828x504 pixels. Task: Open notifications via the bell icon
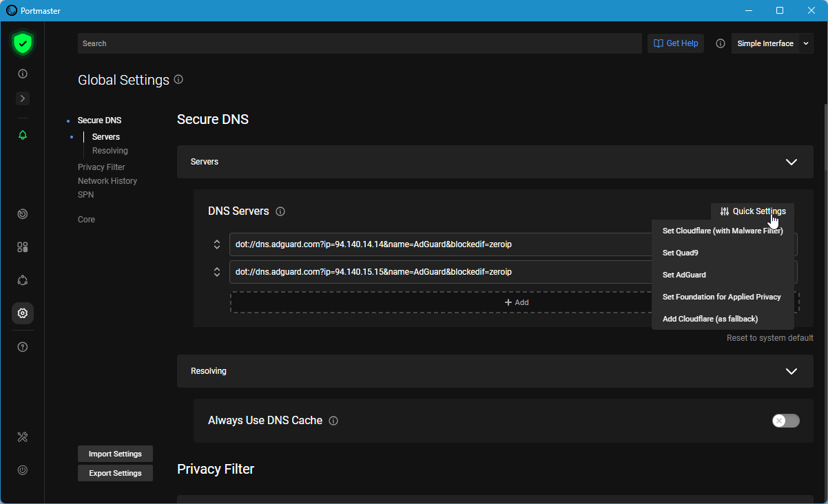point(23,135)
